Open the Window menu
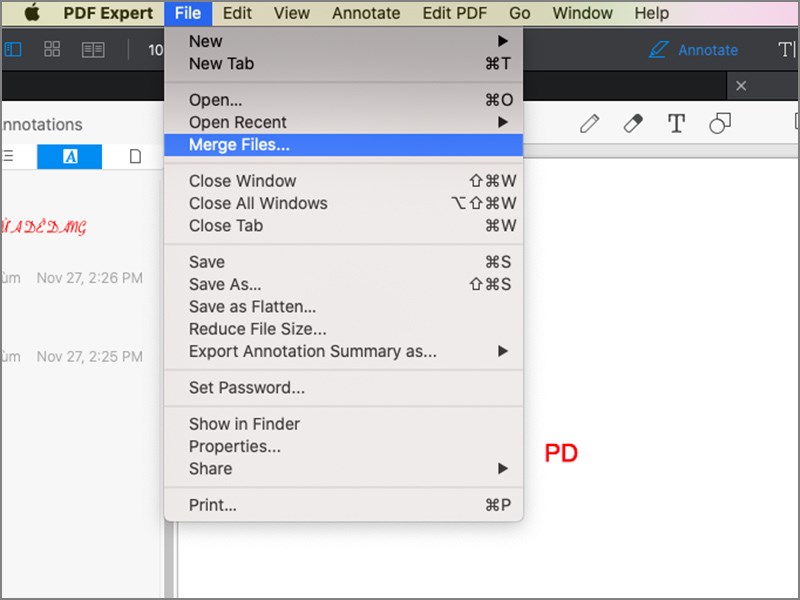This screenshot has height=600, width=800. (x=583, y=13)
